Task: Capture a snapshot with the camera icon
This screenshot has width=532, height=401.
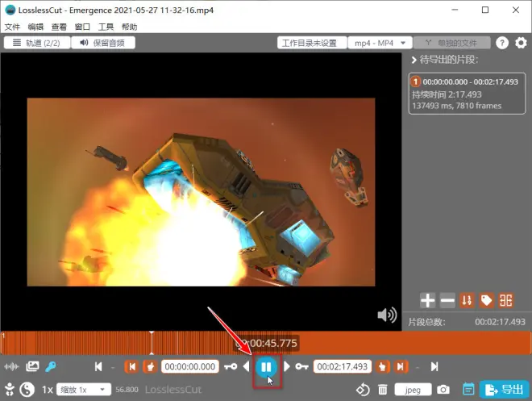Action: coord(443,390)
